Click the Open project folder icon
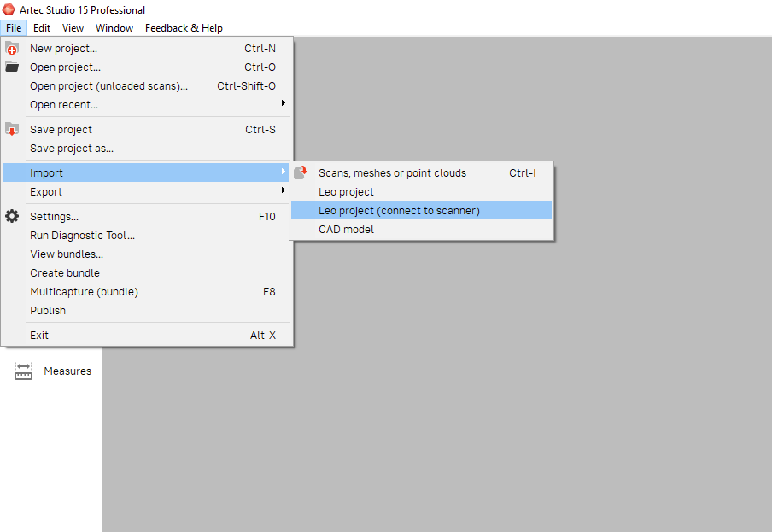The height and width of the screenshot is (532, 772). [12, 67]
